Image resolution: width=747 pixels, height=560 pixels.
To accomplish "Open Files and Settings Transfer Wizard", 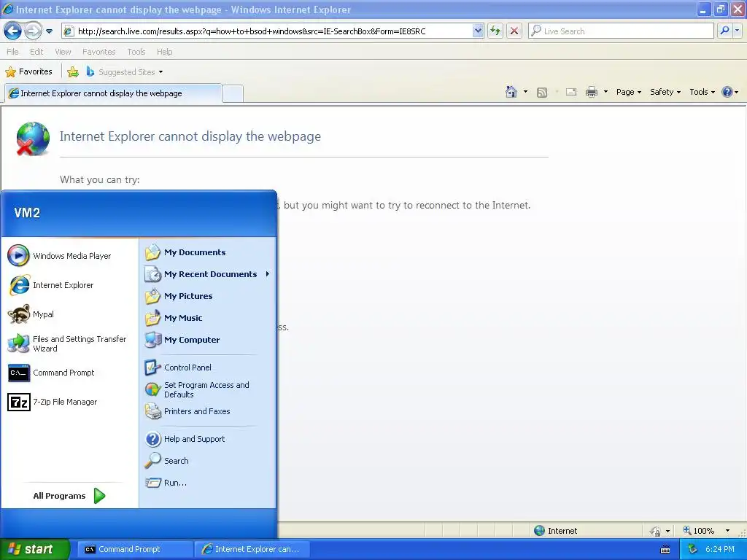I will (x=71, y=343).
